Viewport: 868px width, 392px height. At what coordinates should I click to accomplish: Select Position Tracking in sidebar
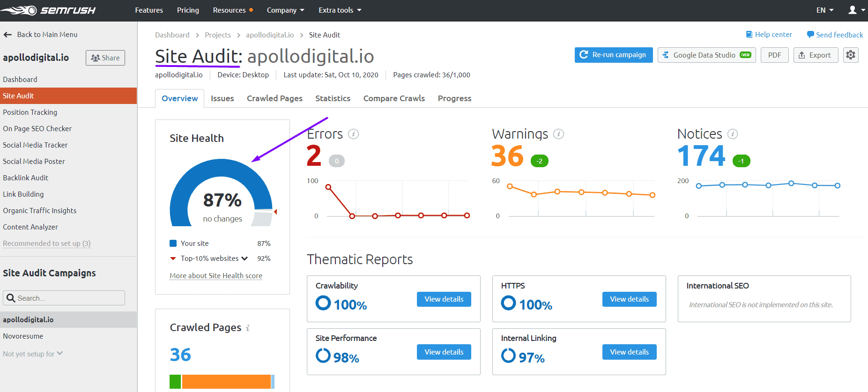pos(30,112)
